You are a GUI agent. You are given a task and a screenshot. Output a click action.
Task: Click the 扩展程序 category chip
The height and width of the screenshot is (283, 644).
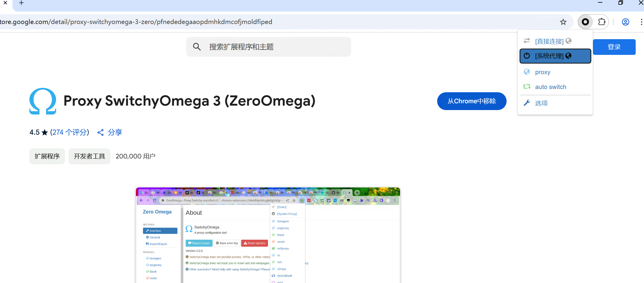[x=47, y=156]
